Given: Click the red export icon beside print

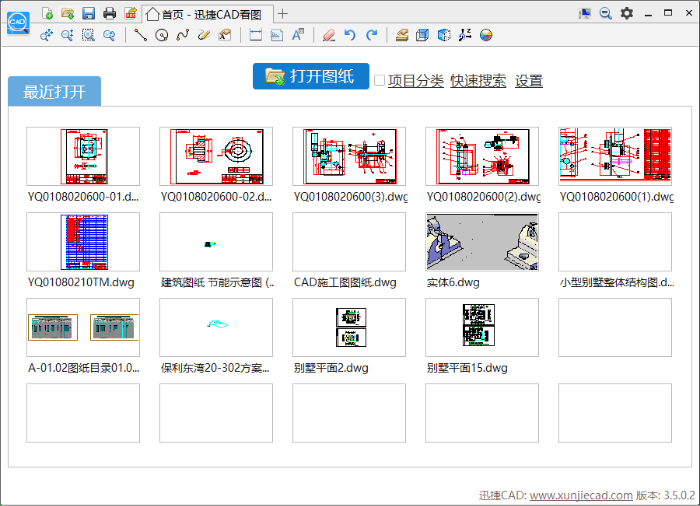Looking at the screenshot, I should pyautogui.click(x=130, y=13).
